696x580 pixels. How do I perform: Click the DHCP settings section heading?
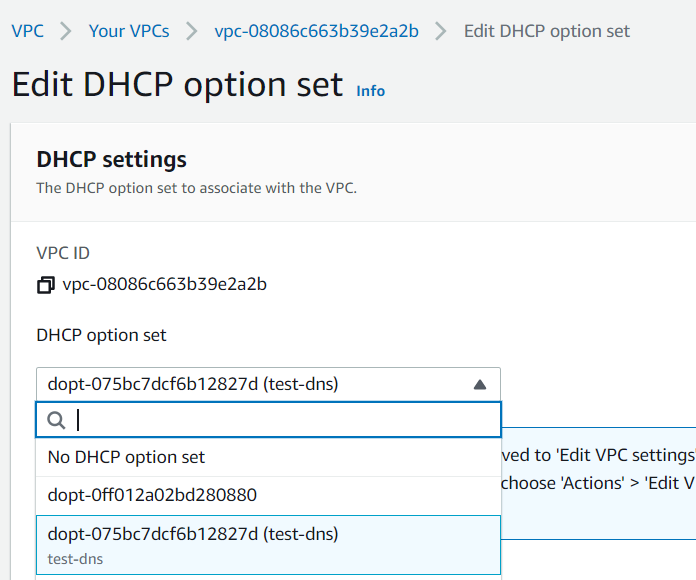(x=111, y=159)
